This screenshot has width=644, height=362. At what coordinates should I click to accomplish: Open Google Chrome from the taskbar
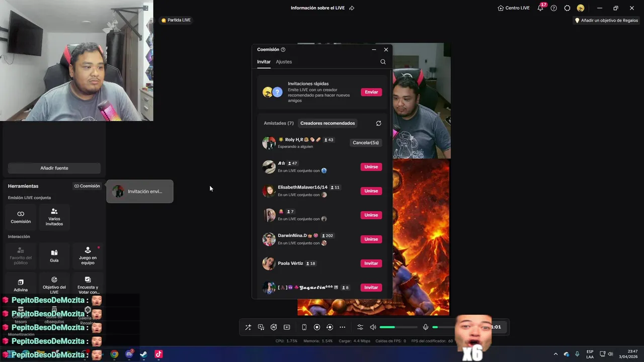tap(115, 354)
